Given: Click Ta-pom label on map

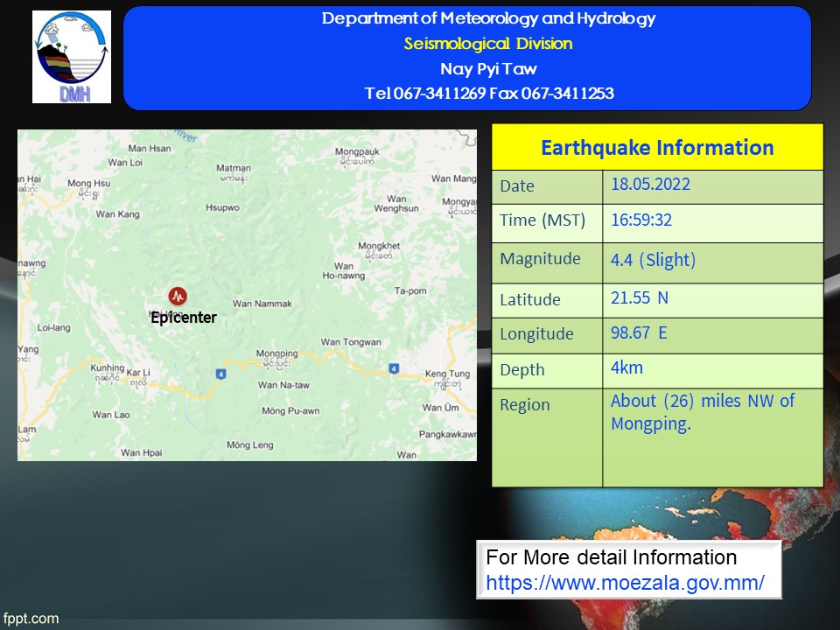Looking at the screenshot, I should point(410,290).
